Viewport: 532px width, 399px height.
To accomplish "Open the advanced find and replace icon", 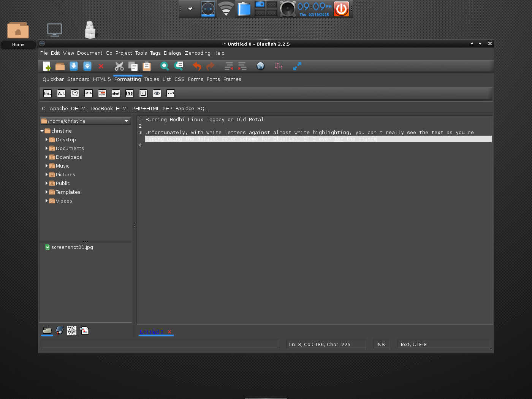I will [179, 66].
